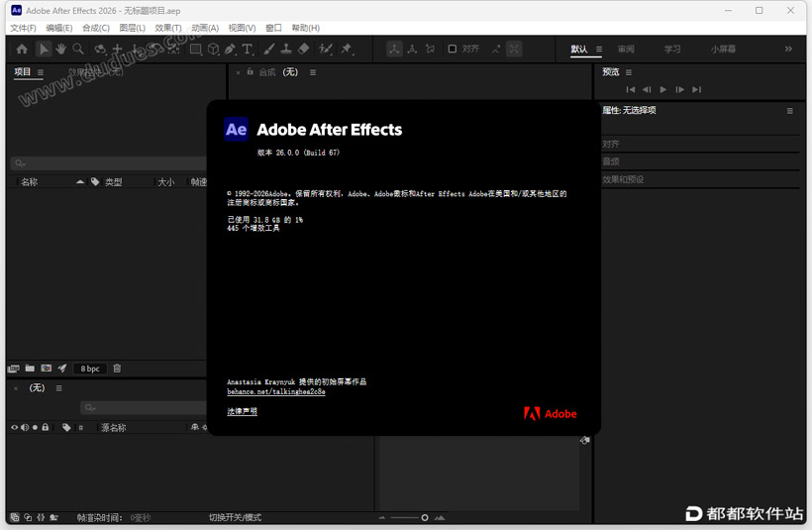Image resolution: width=812 pixels, height=530 pixels.
Task: Open the 编辑(E) menu
Action: pos(59,28)
